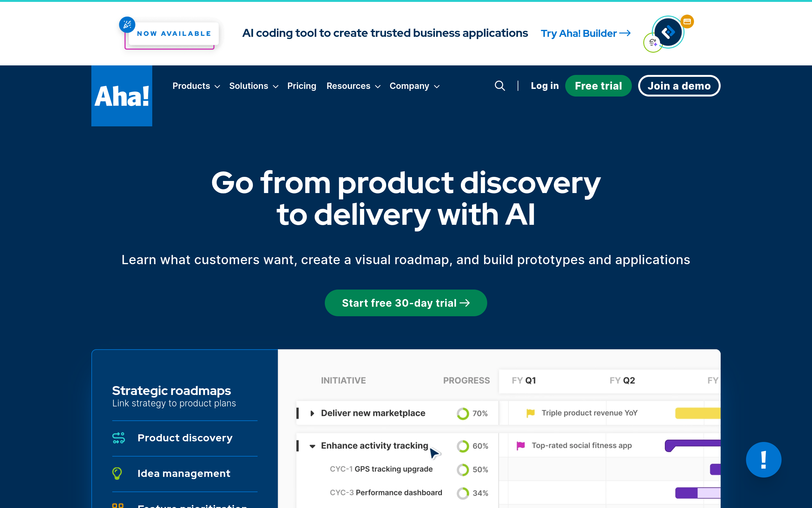
Task: Open the Solutions dropdown menu
Action: coord(254,86)
